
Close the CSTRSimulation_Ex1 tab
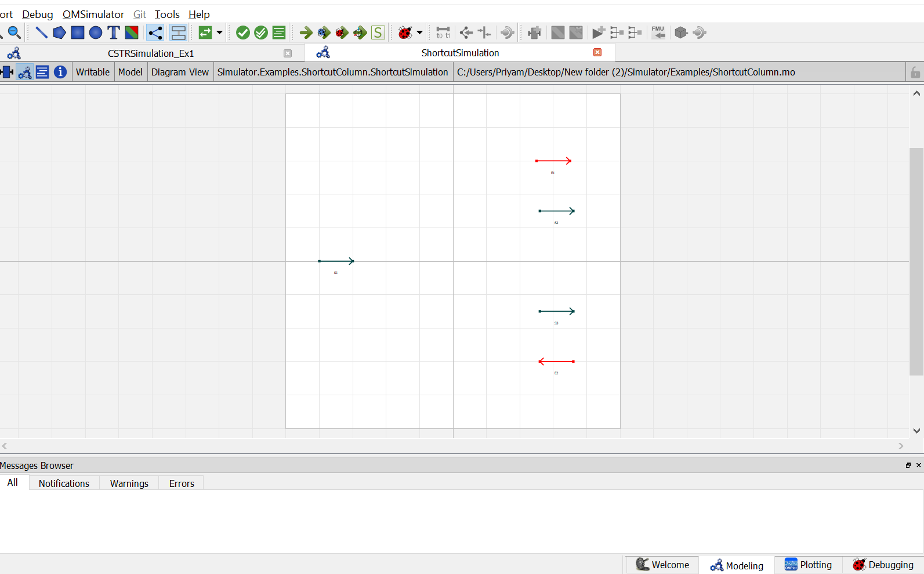(x=288, y=53)
